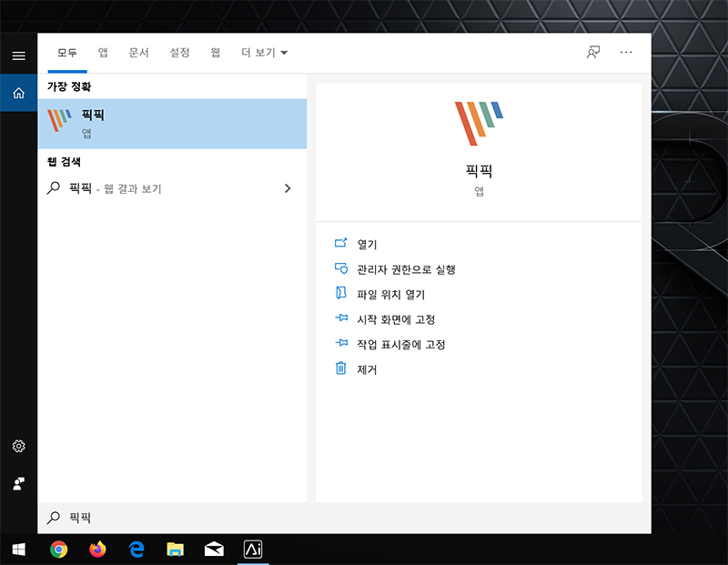The height and width of the screenshot is (565, 728).
Task: Expand the 픽픽 web result chevron
Action: (x=288, y=188)
